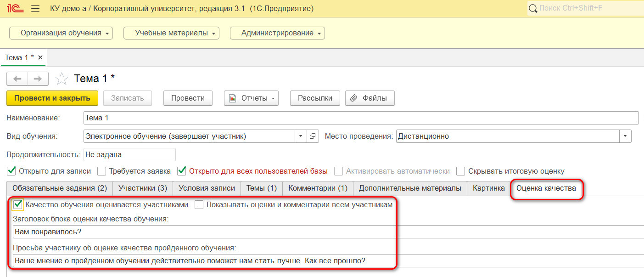Screen dimensions: 644x277
Task: Enable Требуется заявка checkbox
Action: pos(102,171)
